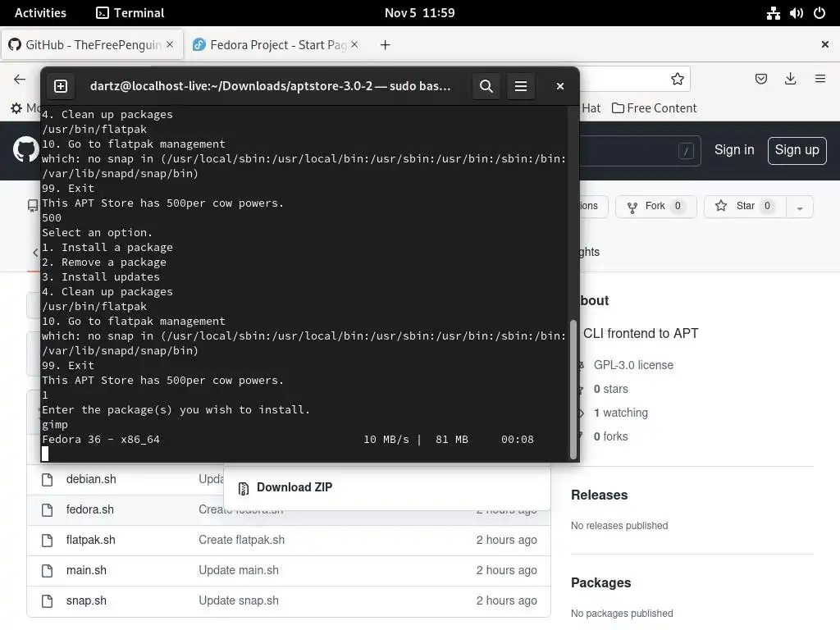The height and width of the screenshot is (630, 840).
Task: Open the Firefox application menu
Action: [x=819, y=80]
